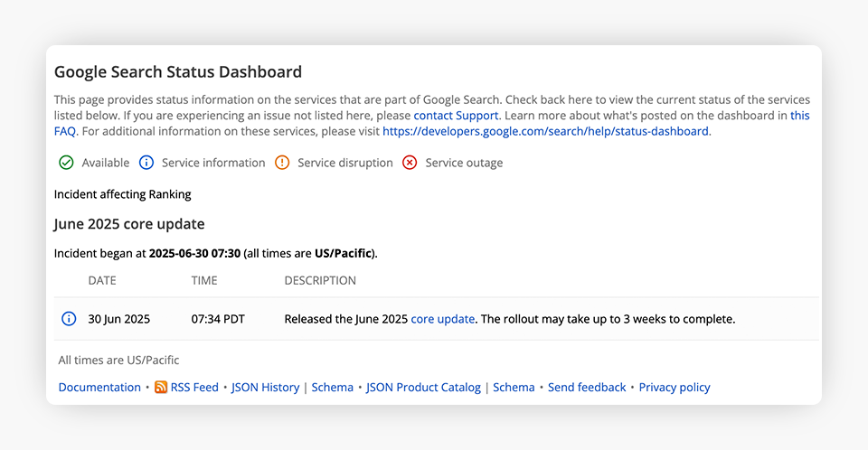Click the orange Service disruption icon
Viewport: 868px width, 450px height.
coord(282,163)
